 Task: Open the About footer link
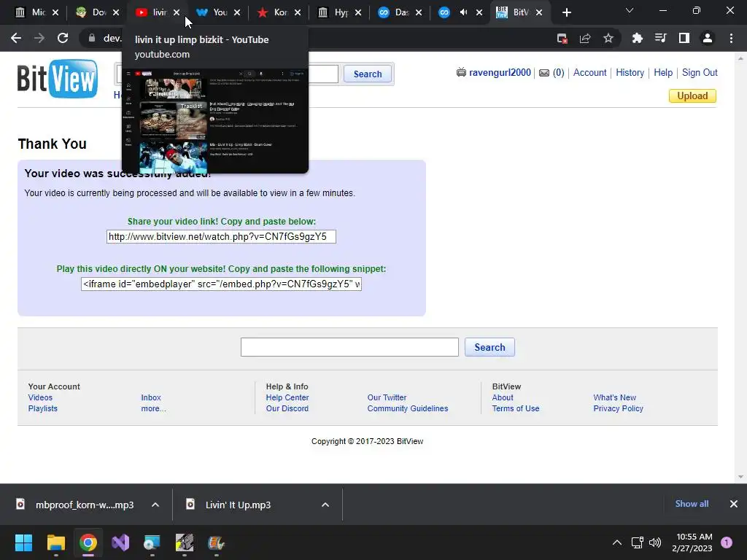click(x=503, y=397)
